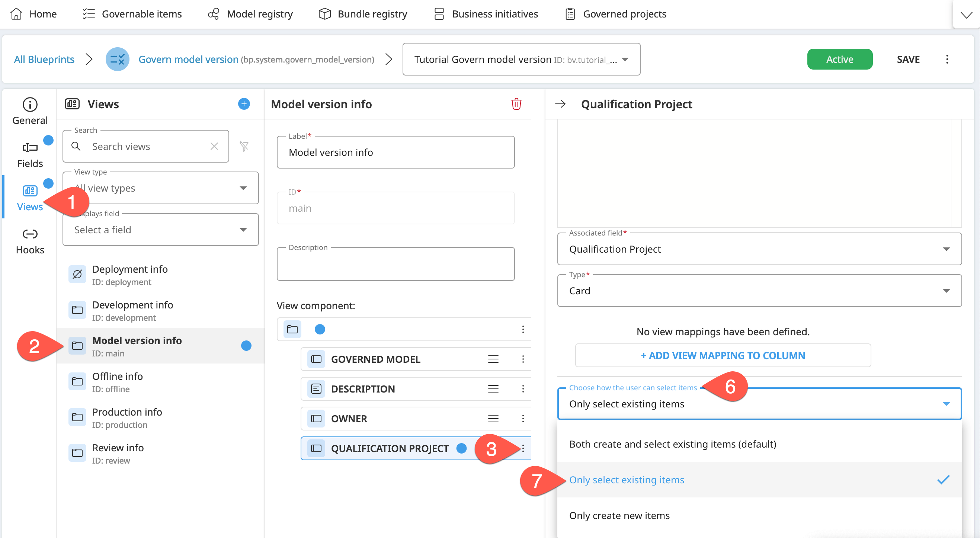This screenshot has height=538, width=980.
Task: Switch to General section in sidebar
Action: pyautogui.click(x=30, y=112)
